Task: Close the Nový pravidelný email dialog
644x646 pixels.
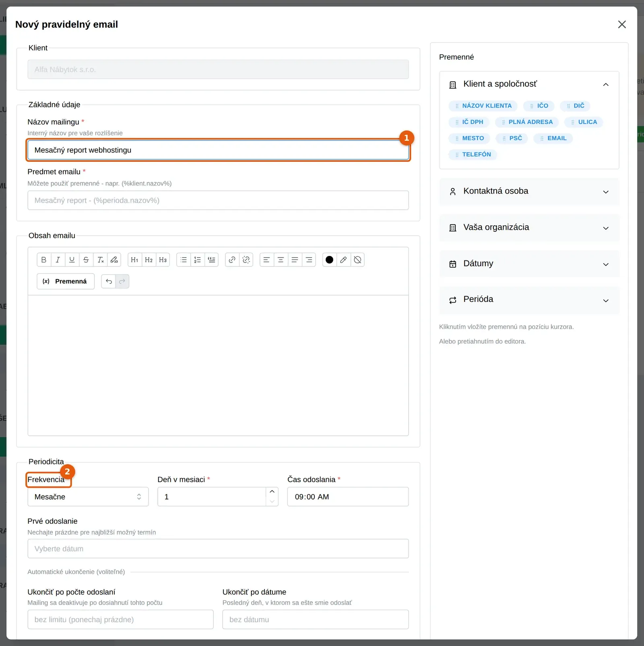Action: [x=622, y=25]
